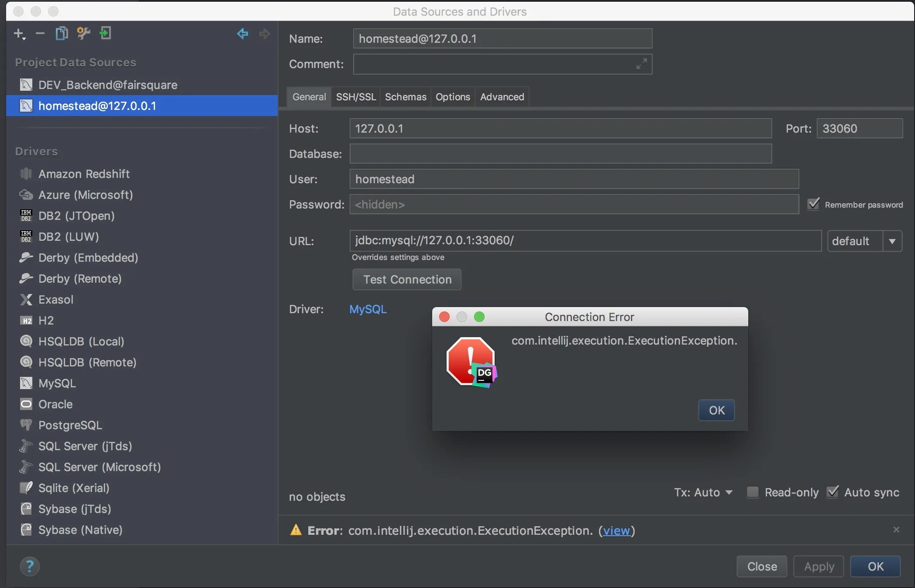
Task: Click the add data source plus icon
Action: coord(18,33)
